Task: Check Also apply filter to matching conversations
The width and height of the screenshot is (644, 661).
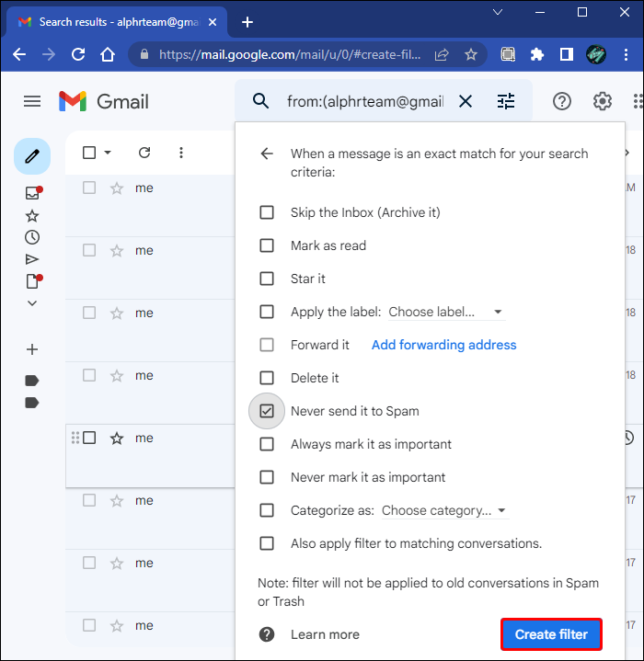Action: pos(267,543)
